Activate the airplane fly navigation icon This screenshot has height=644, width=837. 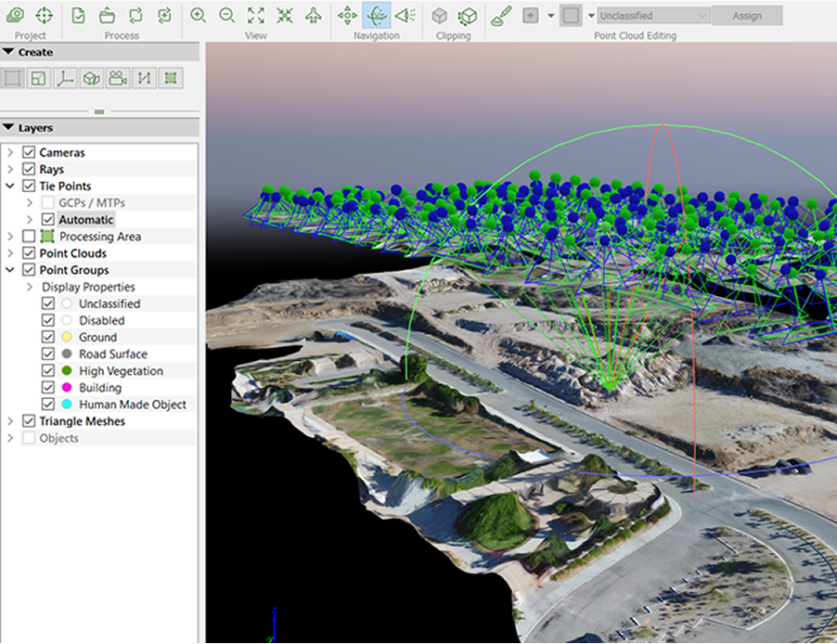coord(314,16)
